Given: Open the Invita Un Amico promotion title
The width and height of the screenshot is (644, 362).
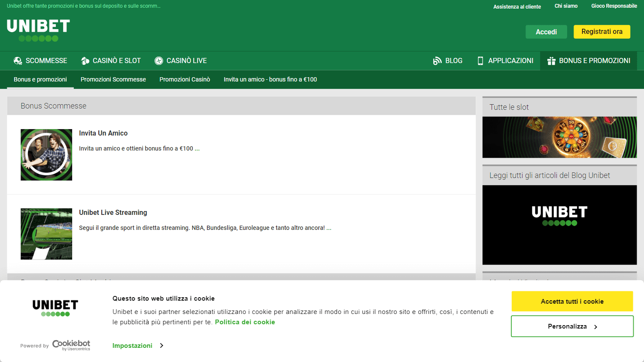Looking at the screenshot, I should click(x=103, y=133).
